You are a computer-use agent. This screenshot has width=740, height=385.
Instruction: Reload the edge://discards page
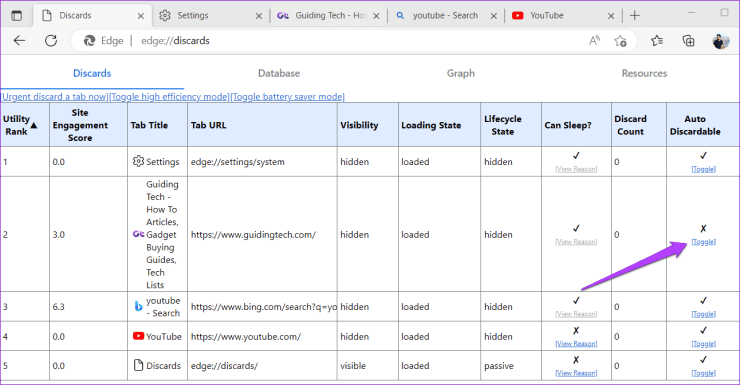(51, 41)
